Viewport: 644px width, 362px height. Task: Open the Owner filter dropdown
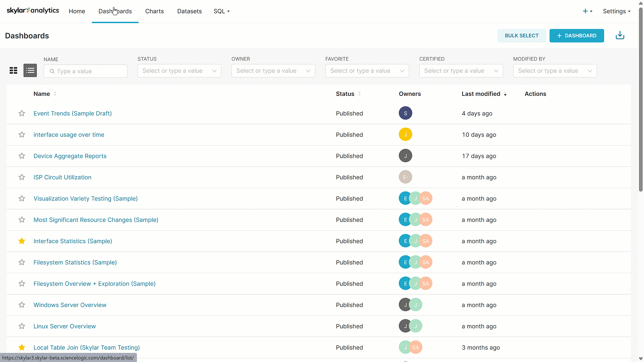273,71
